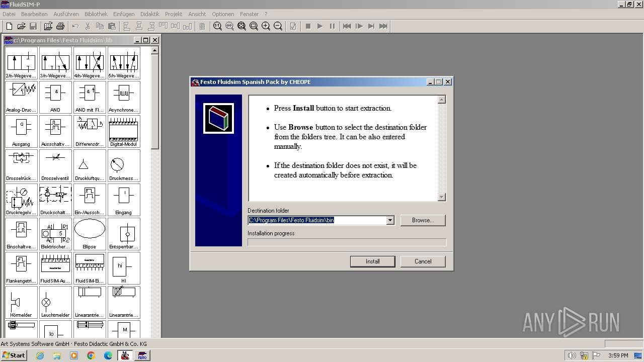Image resolution: width=644 pixels, height=362 pixels.
Task: Select the AND logic component
Action: pos(55,98)
